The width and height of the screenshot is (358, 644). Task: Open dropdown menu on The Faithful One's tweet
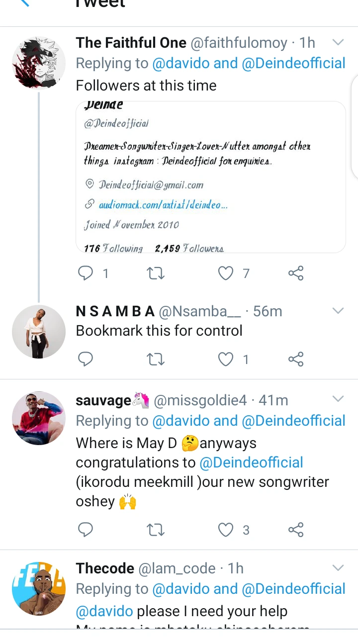pyautogui.click(x=338, y=43)
